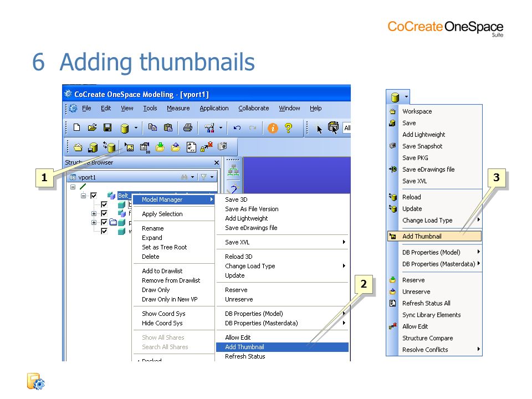Click the Workspace icon in second toolbar
Screen dimensions: 532x399
[x=78, y=147]
